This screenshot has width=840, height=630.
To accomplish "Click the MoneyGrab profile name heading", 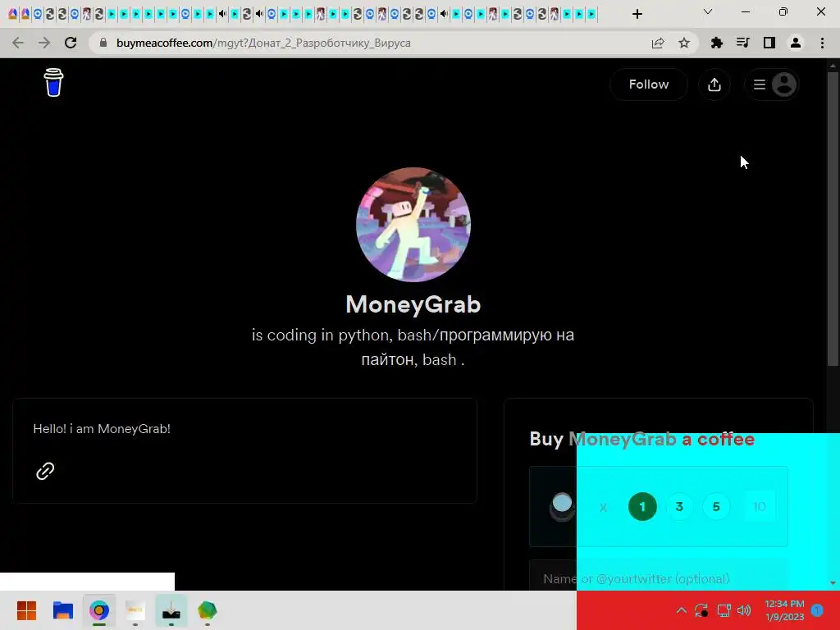I will point(413,304).
